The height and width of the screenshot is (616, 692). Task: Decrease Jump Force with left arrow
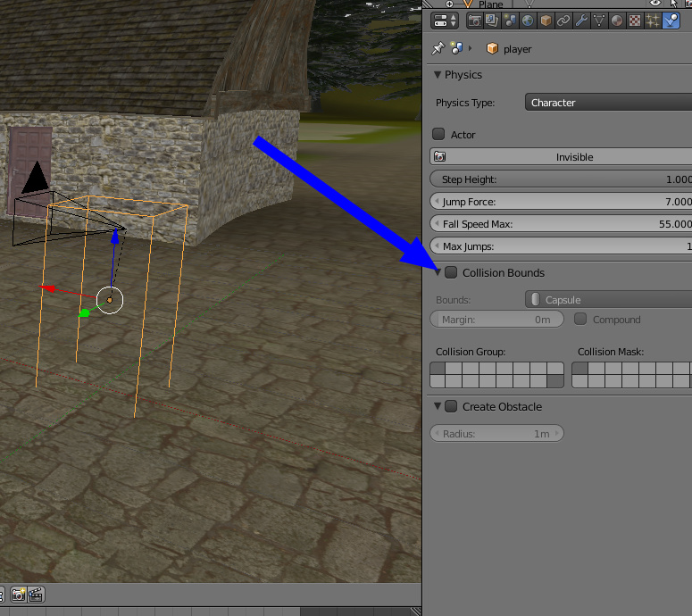[x=437, y=202]
